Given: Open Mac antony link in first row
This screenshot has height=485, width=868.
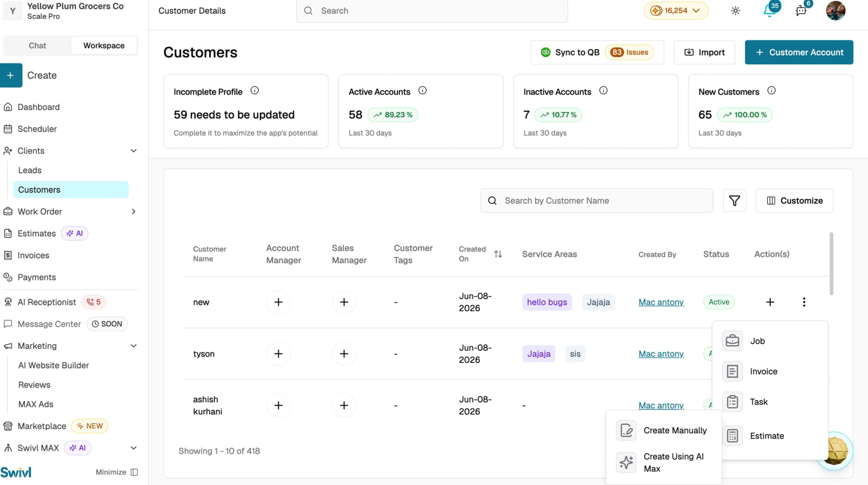Looking at the screenshot, I should [661, 302].
